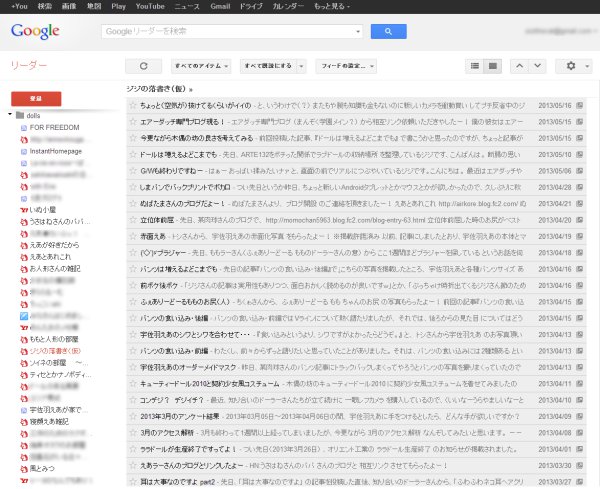Image resolution: width=600 pixels, height=489 pixels.
Task: Star the エアーダッチ専門ブログ現る! entry
Action: click(133, 122)
